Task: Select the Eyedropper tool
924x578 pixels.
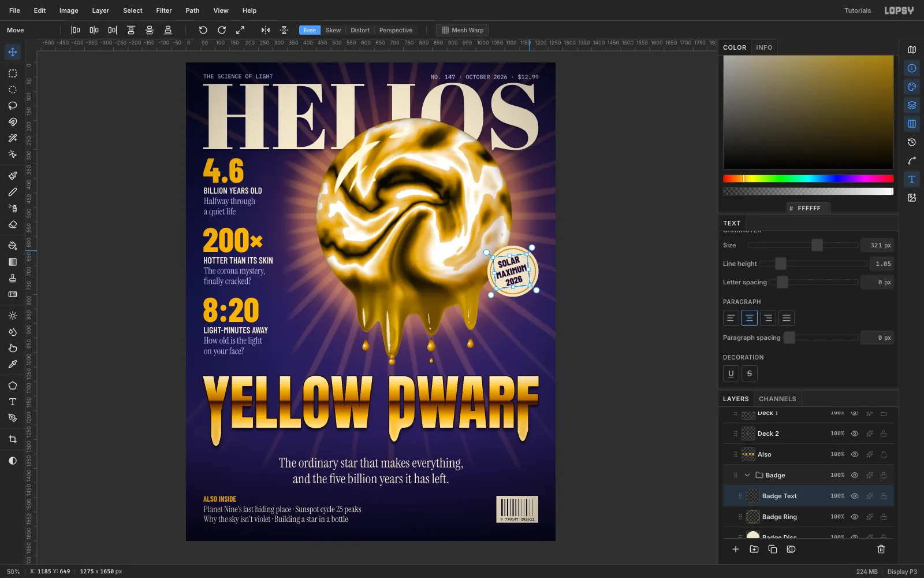Action: click(x=12, y=364)
